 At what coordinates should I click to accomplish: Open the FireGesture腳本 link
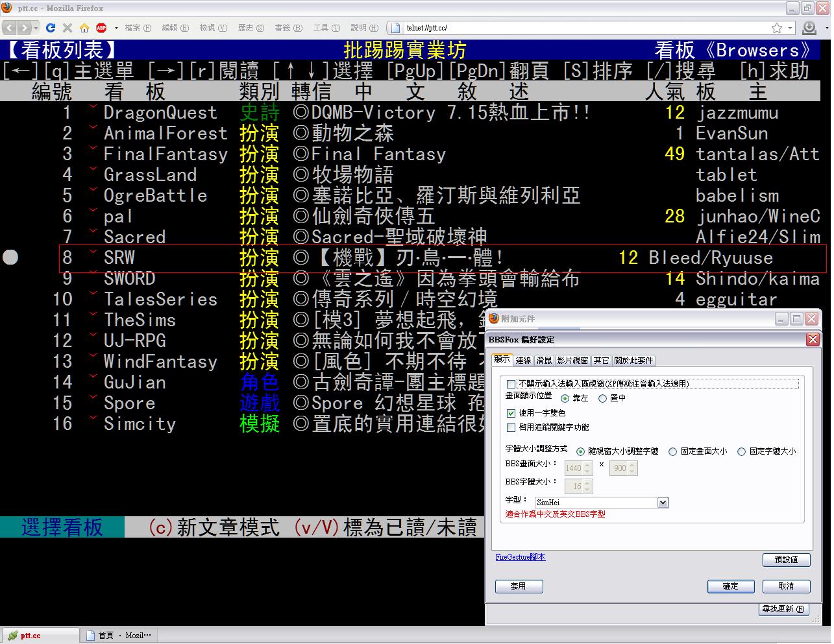click(520, 557)
